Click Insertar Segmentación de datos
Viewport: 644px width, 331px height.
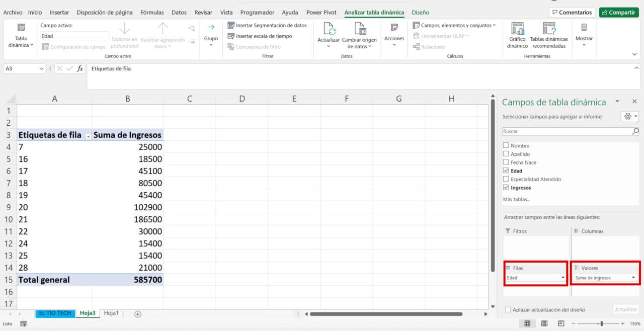click(x=267, y=25)
